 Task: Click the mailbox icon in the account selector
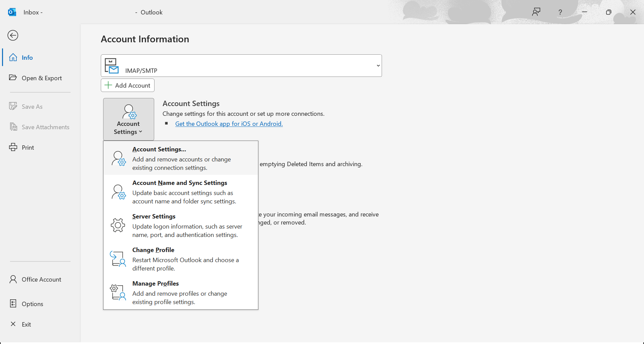(112, 66)
